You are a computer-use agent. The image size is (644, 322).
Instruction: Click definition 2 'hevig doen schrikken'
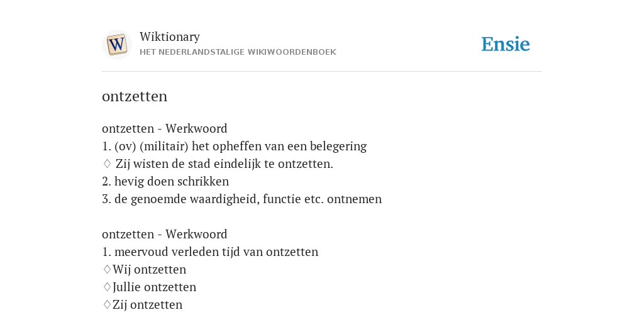(165, 182)
